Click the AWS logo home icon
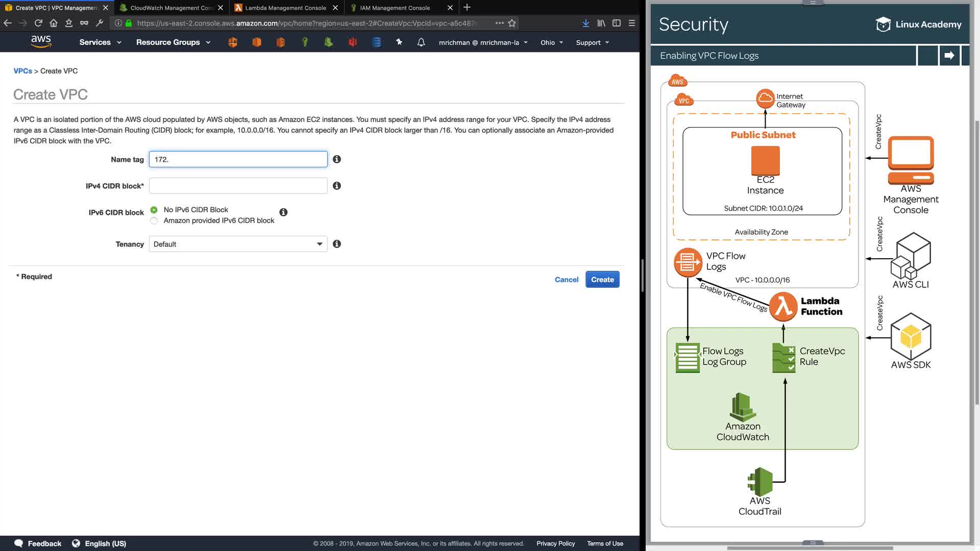 [41, 42]
